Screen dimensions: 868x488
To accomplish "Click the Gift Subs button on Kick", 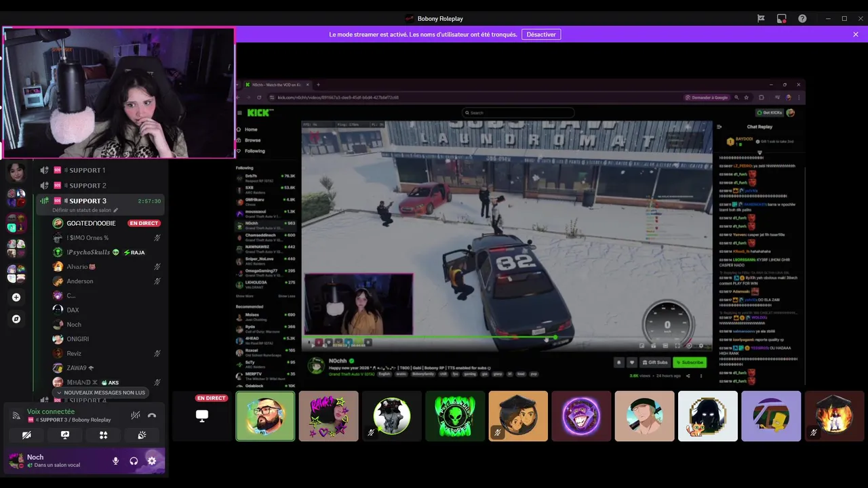I will pyautogui.click(x=654, y=363).
